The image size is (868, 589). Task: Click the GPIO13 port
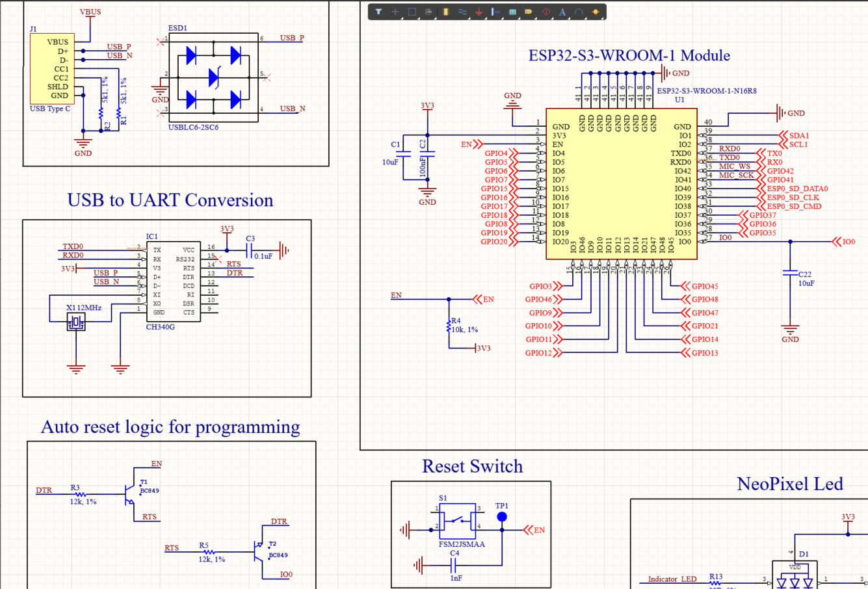[700, 353]
